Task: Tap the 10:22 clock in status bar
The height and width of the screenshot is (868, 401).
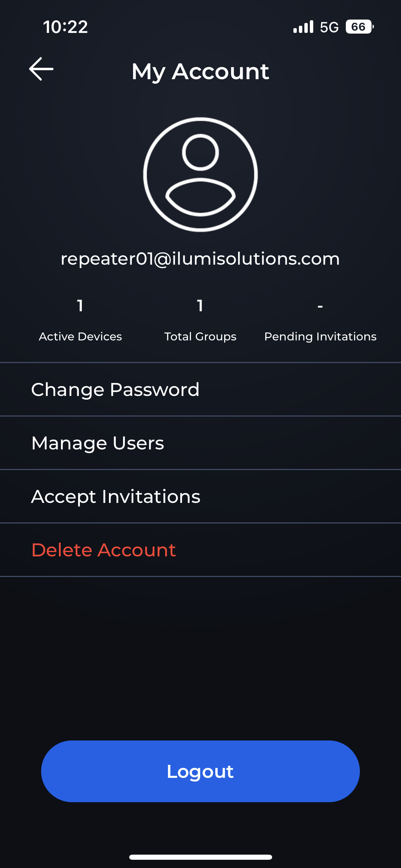Action: (x=65, y=27)
